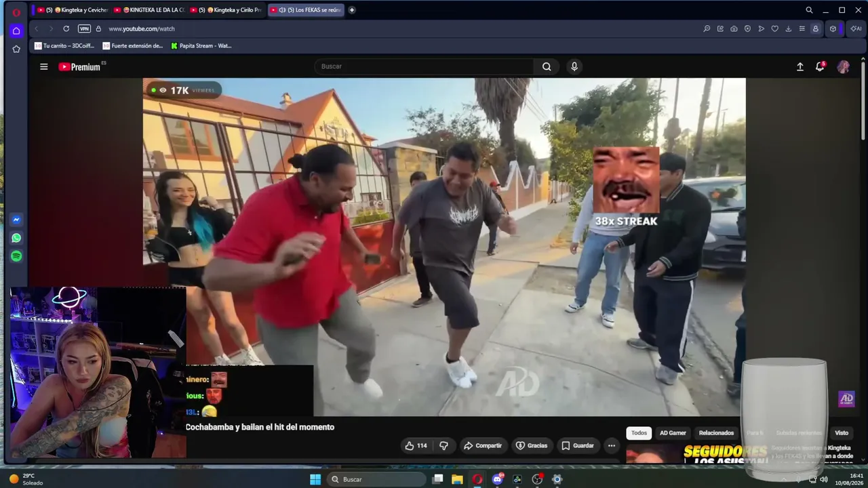Focus the YouTube Buscar search box
The width and height of the screenshot is (868, 488).
425,66
